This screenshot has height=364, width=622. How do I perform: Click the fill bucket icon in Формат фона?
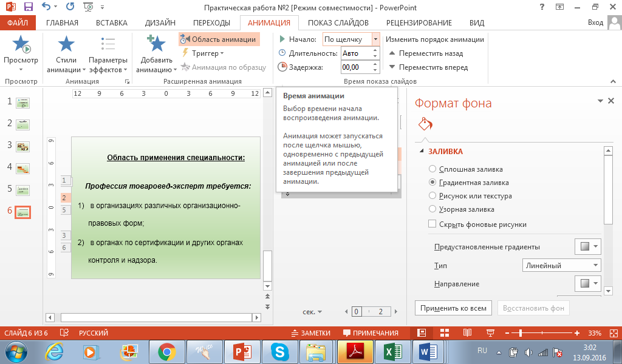point(425,124)
